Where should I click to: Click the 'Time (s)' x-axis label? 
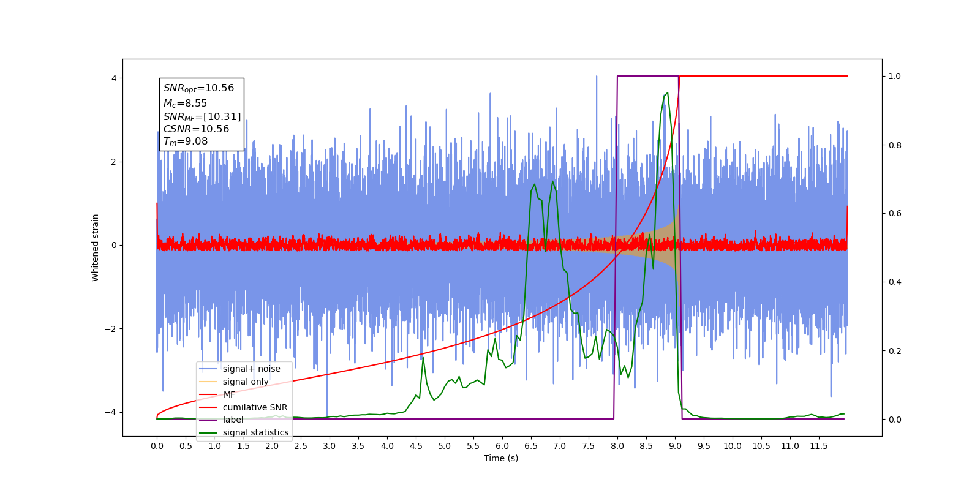click(501, 458)
